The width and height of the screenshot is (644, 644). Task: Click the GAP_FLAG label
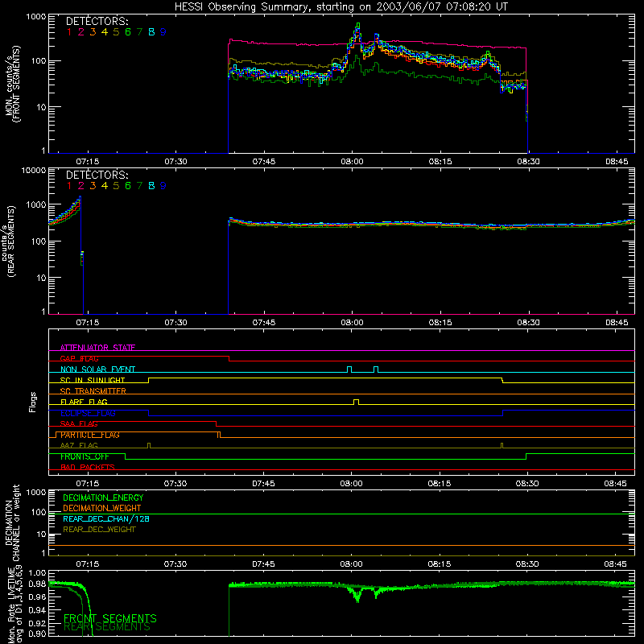point(79,358)
